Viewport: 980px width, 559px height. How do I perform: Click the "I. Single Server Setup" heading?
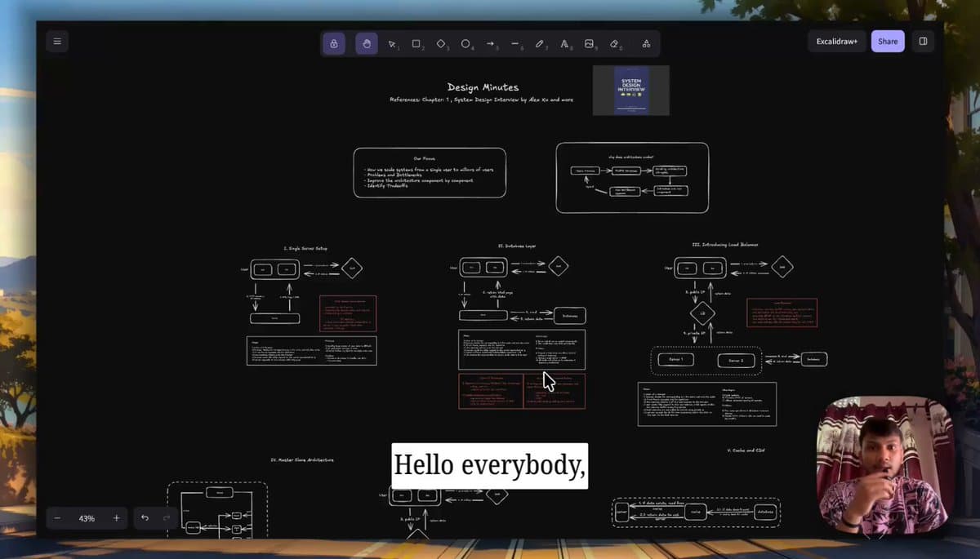[x=305, y=248]
